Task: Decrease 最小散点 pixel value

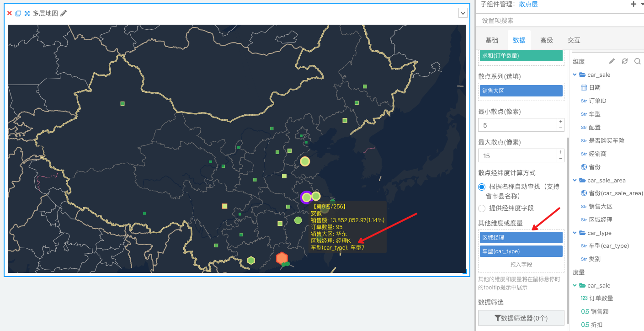Action: (560, 128)
